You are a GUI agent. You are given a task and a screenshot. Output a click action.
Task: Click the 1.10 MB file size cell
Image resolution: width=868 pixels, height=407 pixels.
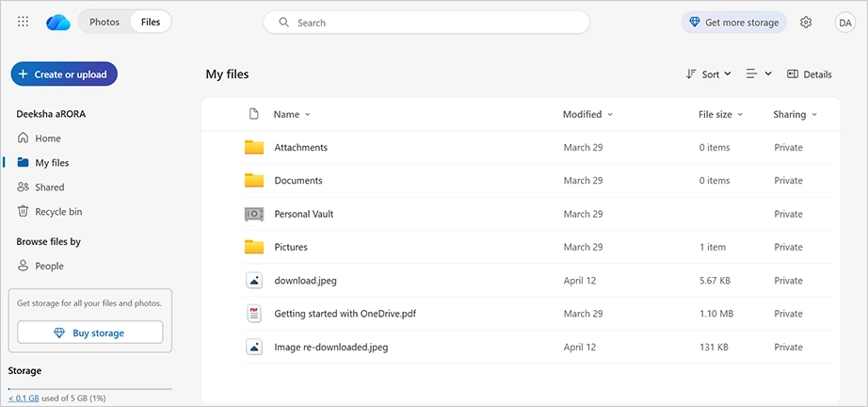point(716,314)
